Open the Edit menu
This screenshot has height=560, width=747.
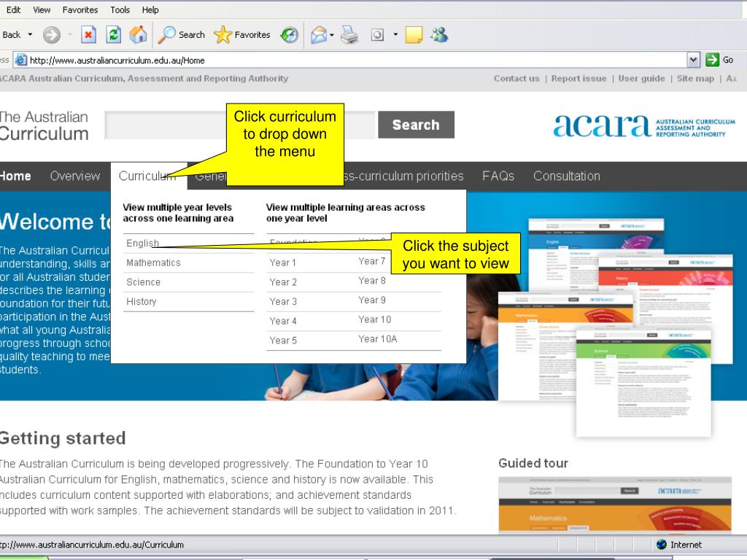click(13, 9)
